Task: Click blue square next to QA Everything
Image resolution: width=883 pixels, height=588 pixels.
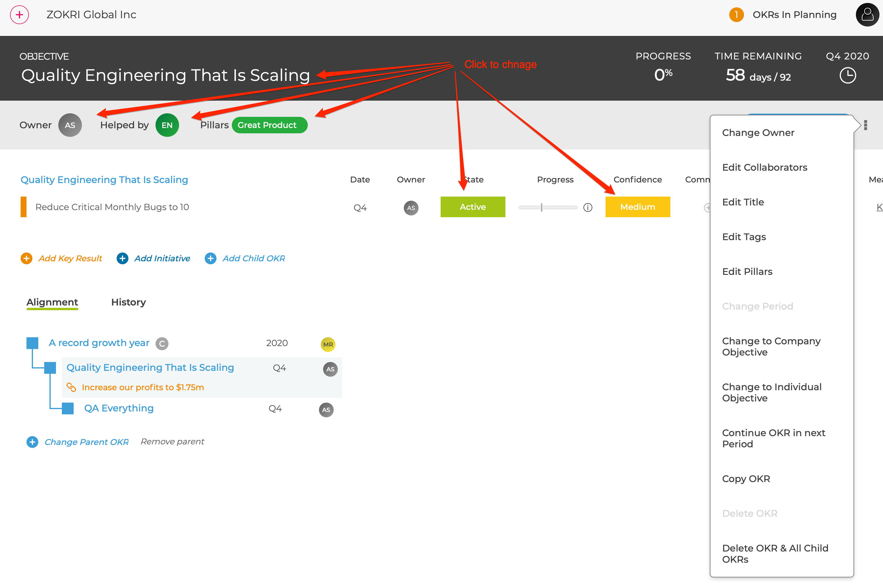Action: (x=67, y=408)
